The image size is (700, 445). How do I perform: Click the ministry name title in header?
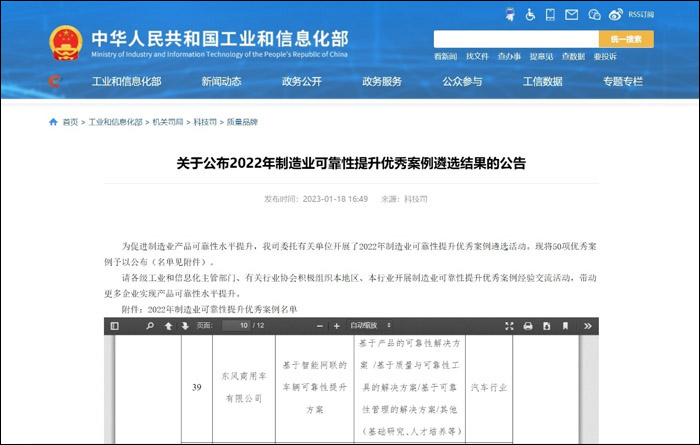(220, 39)
